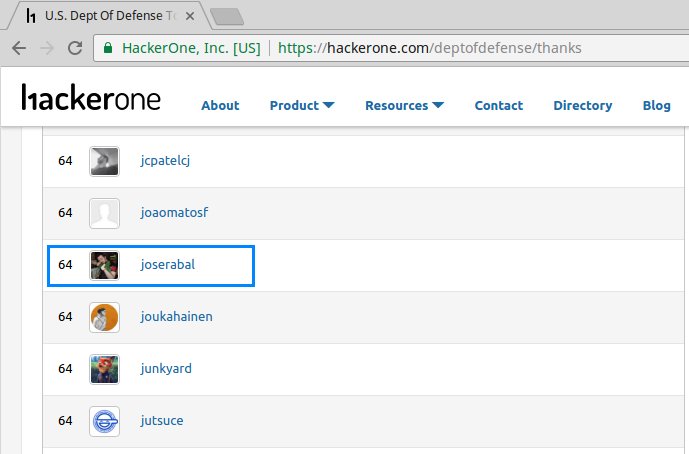Open the About page
Viewport: 689px width, 454px height.
click(220, 105)
